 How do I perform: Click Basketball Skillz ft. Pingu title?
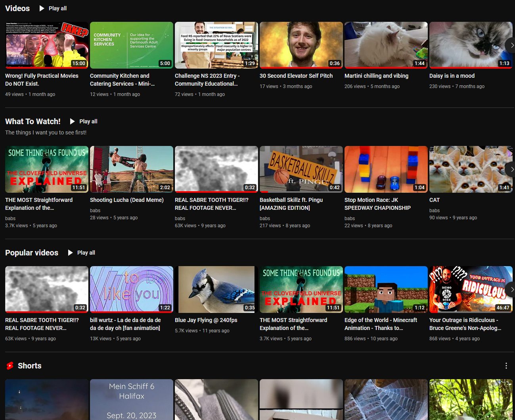click(291, 204)
